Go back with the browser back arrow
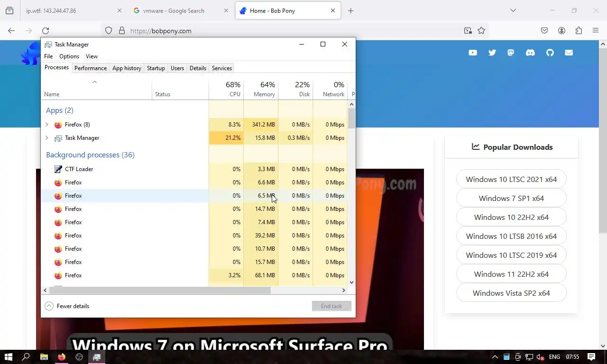The width and height of the screenshot is (607, 364). 11,31
